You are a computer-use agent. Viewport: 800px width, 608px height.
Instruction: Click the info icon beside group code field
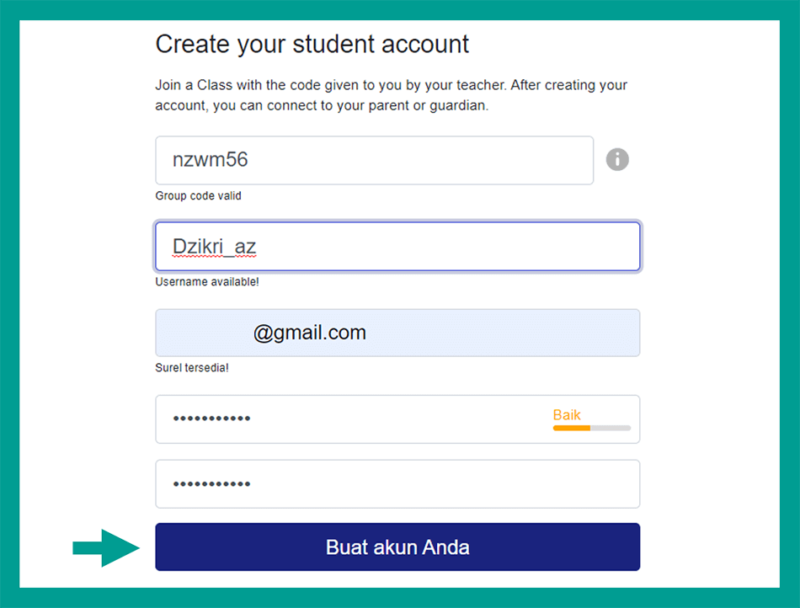tap(617, 160)
